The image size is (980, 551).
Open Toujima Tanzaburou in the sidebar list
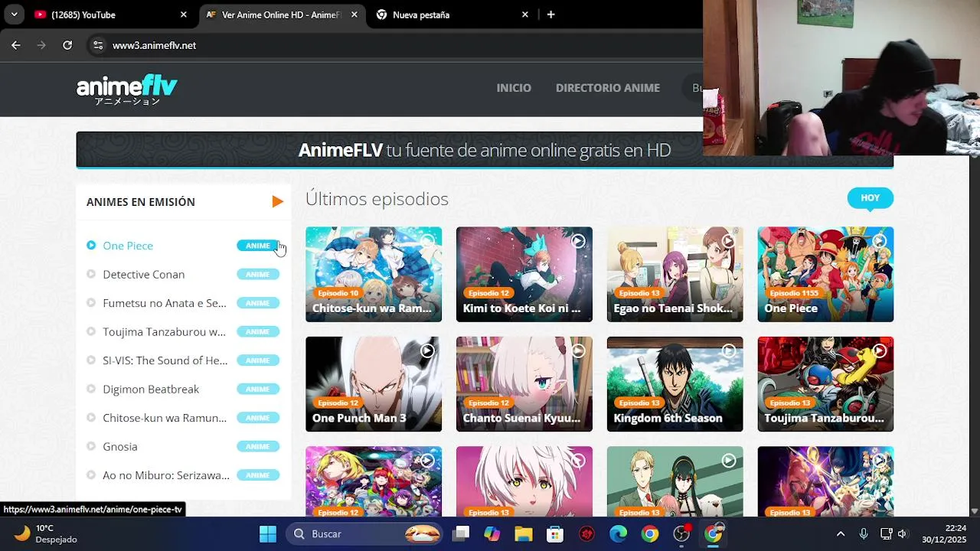(165, 331)
